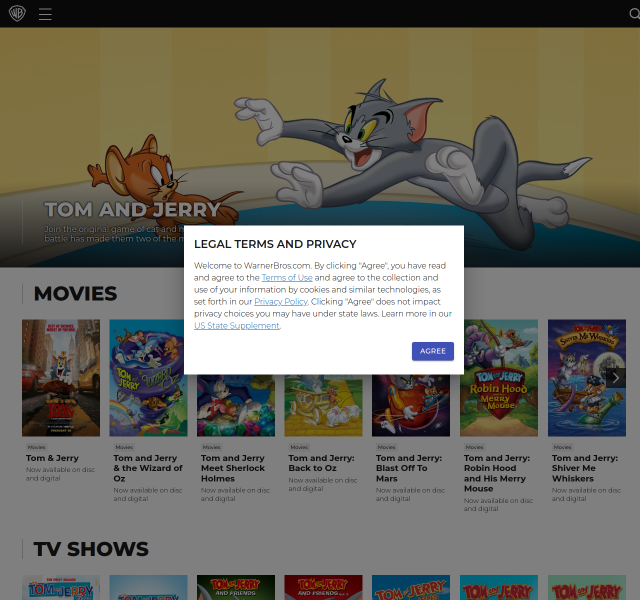
Task: Click the 'Tom & Jerry' movie title
Action: pyautogui.click(x=52, y=458)
